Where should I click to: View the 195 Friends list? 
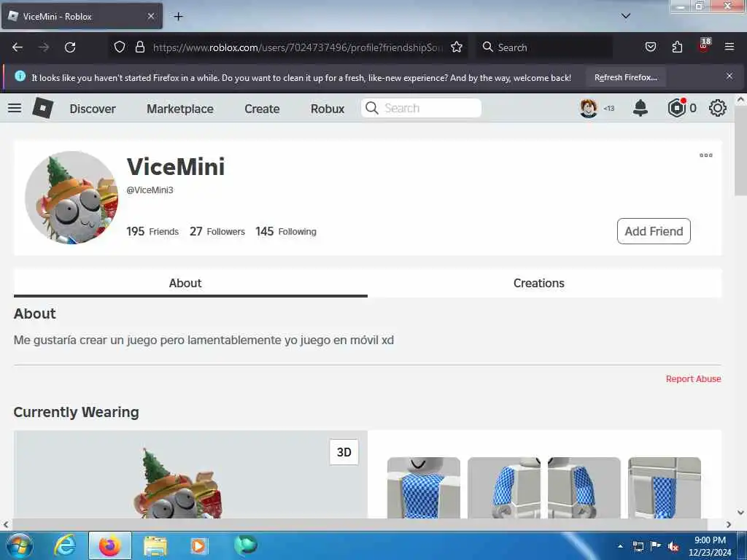[152, 231]
